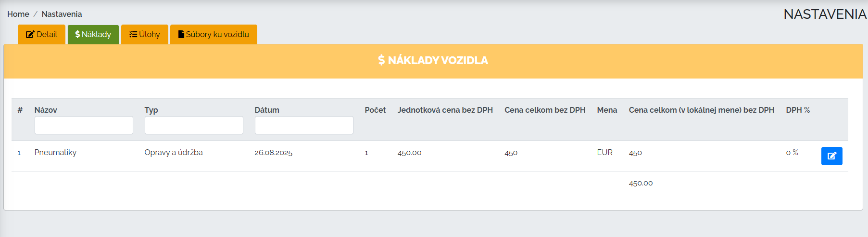
Task: Click the dollar icon in Náklady vozidla heading
Action: tap(381, 60)
